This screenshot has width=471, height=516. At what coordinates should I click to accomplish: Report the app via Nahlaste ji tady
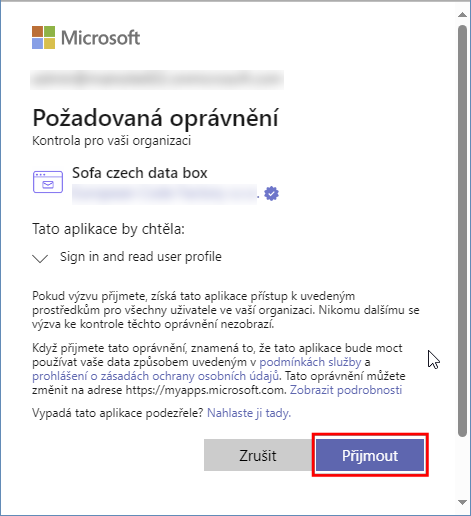(x=249, y=413)
